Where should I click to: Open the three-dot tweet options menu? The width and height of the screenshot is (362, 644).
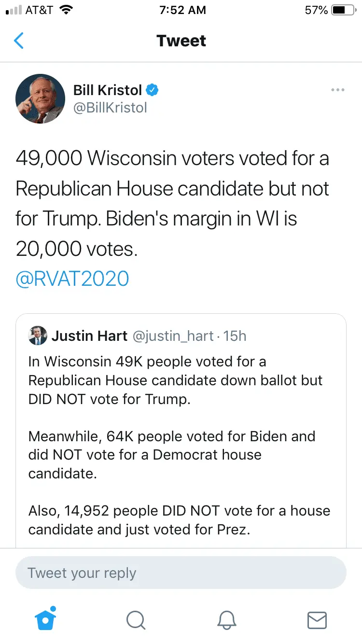click(337, 90)
